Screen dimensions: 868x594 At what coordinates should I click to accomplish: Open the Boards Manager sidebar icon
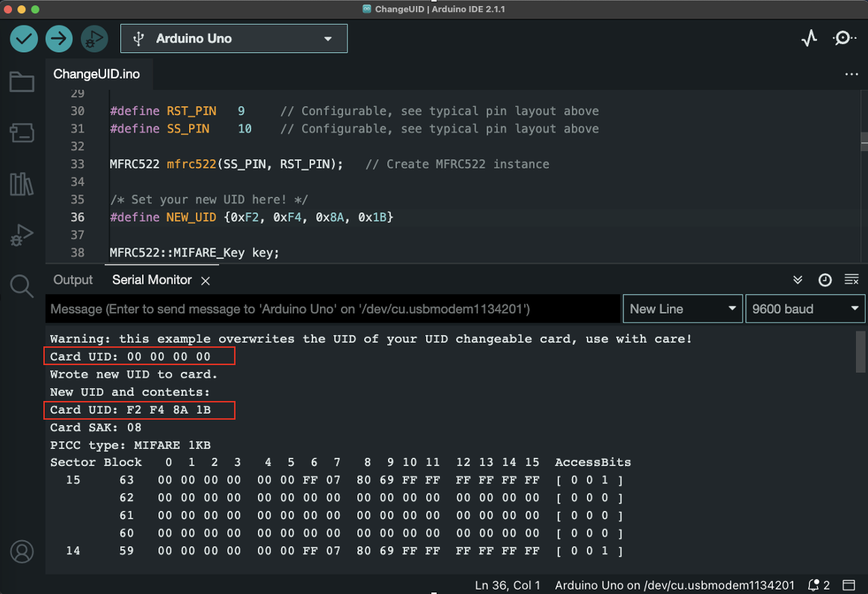pyautogui.click(x=22, y=132)
